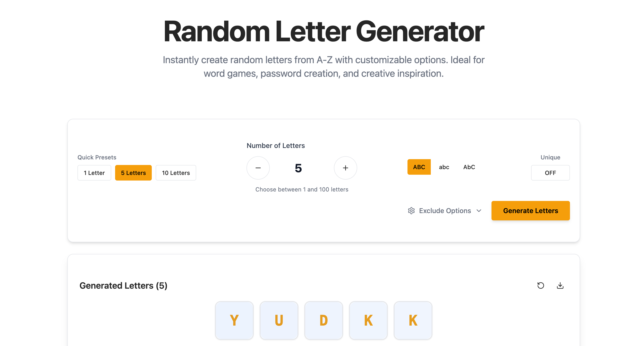Re-select the 5 Letters preset
644x346 pixels.
point(133,173)
